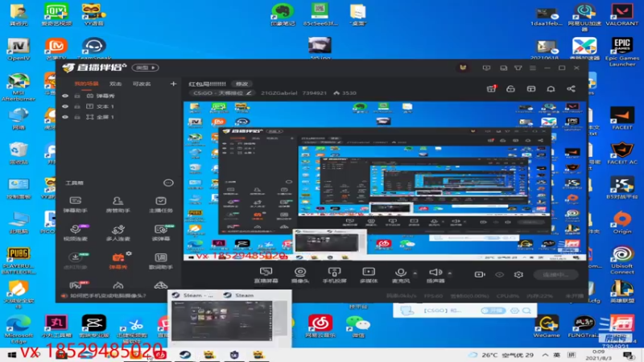Screen dimensions: 644x362
Task: Open the WeGame desktop icon
Action: 547,327
